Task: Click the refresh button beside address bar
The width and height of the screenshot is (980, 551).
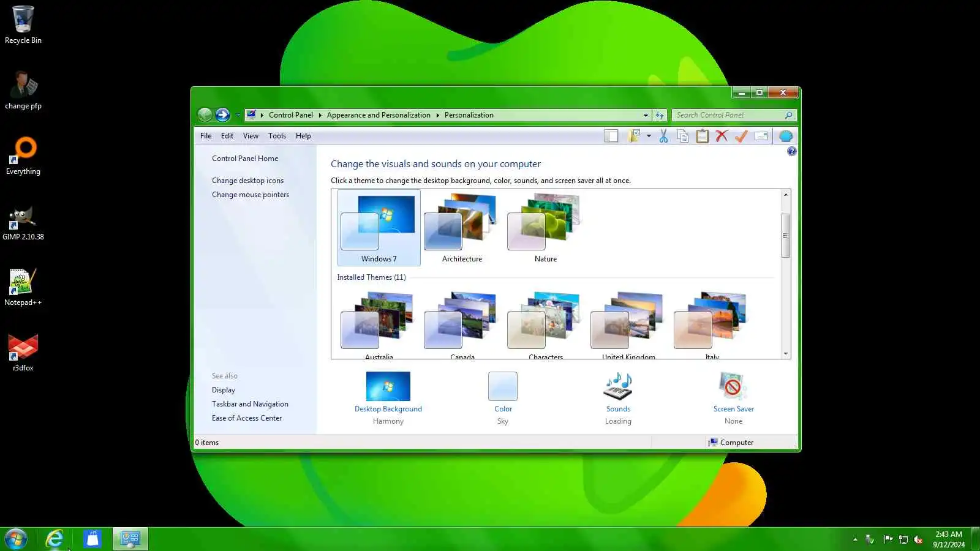Action: (x=660, y=115)
